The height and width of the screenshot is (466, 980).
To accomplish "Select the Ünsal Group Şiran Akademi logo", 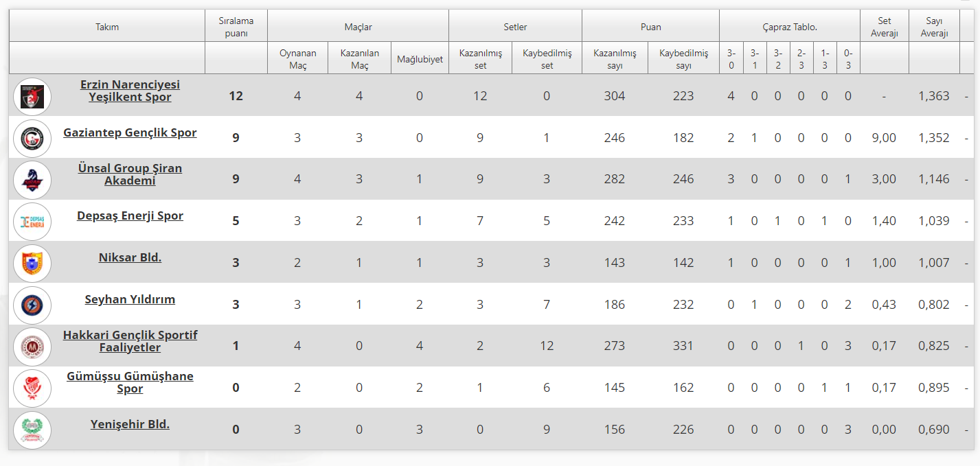I will (32, 180).
